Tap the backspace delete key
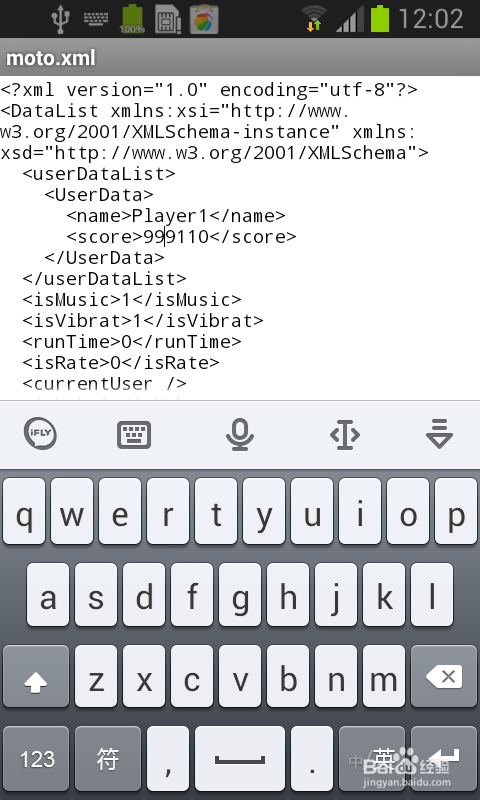The height and width of the screenshot is (800, 480). (x=444, y=676)
